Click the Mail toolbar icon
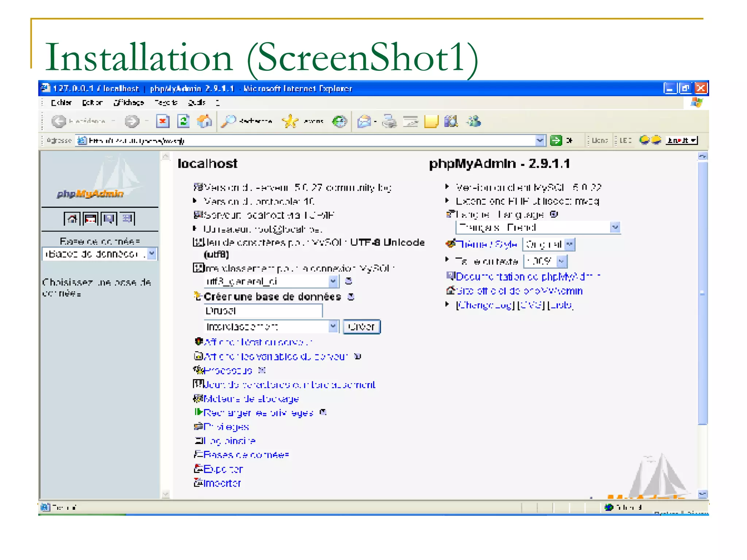This screenshot has height=560, width=747. click(364, 121)
